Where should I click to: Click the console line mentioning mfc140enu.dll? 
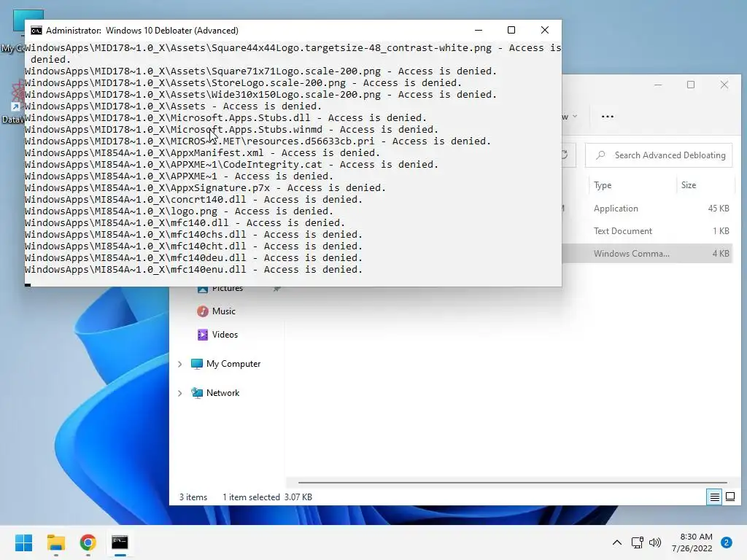tap(193, 270)
